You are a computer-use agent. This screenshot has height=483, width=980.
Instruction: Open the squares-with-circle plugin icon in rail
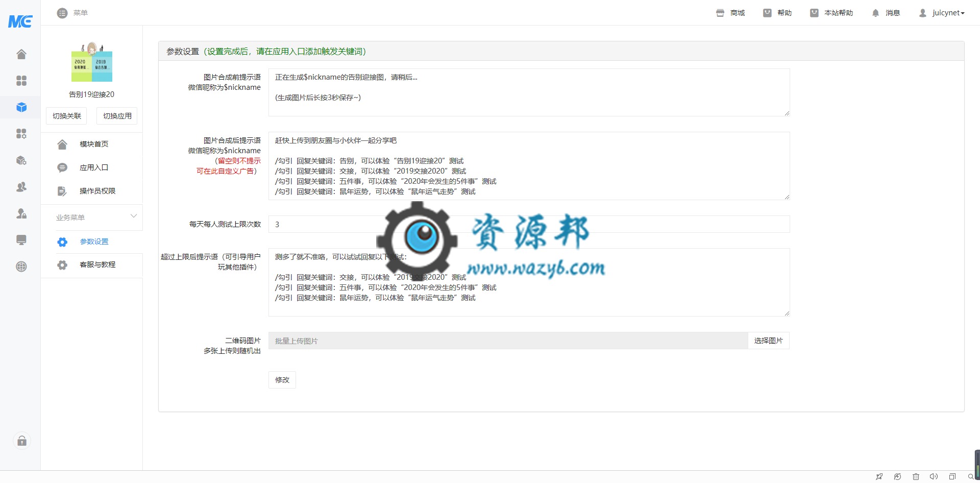pyautogui.click(x=21, y=134)
